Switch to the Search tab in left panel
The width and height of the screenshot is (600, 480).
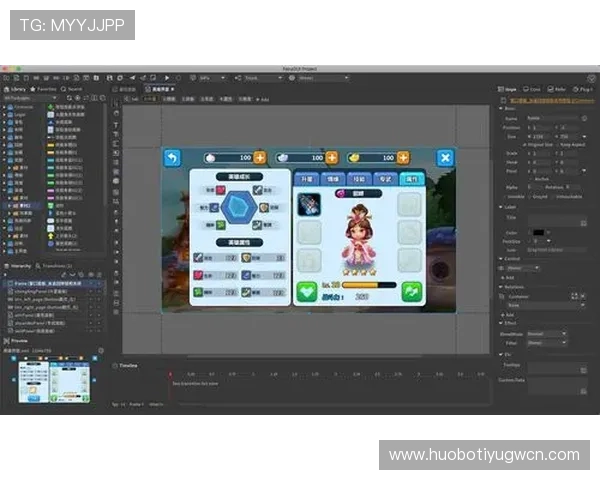click(x=72, y=89)
